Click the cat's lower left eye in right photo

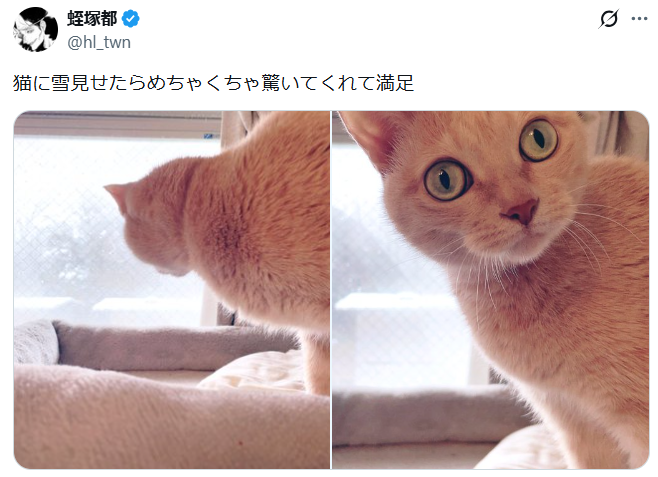click(x=447, y=180)
